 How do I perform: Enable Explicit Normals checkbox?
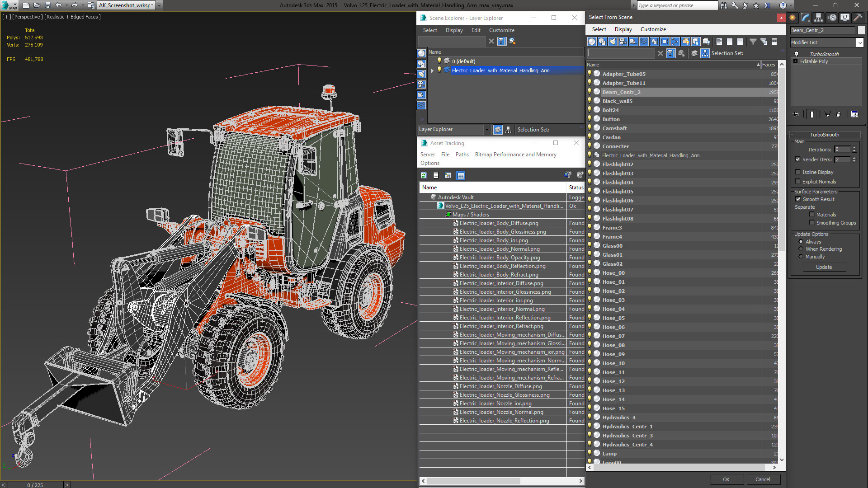797,182
